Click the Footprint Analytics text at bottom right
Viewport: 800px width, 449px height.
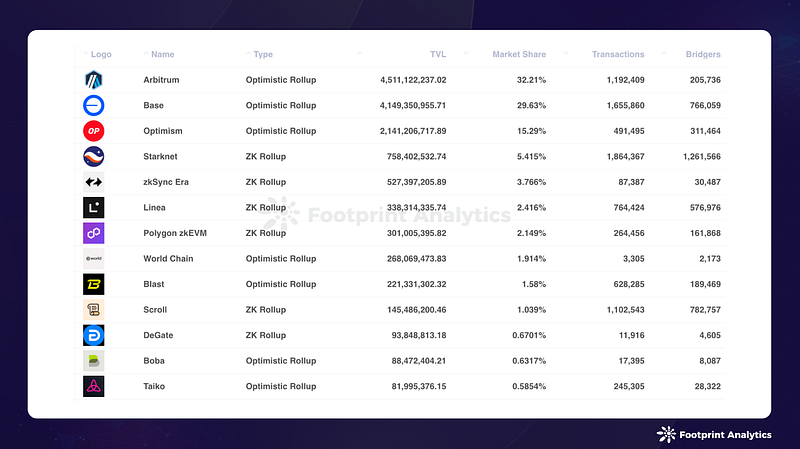click(x=725, y=435)
